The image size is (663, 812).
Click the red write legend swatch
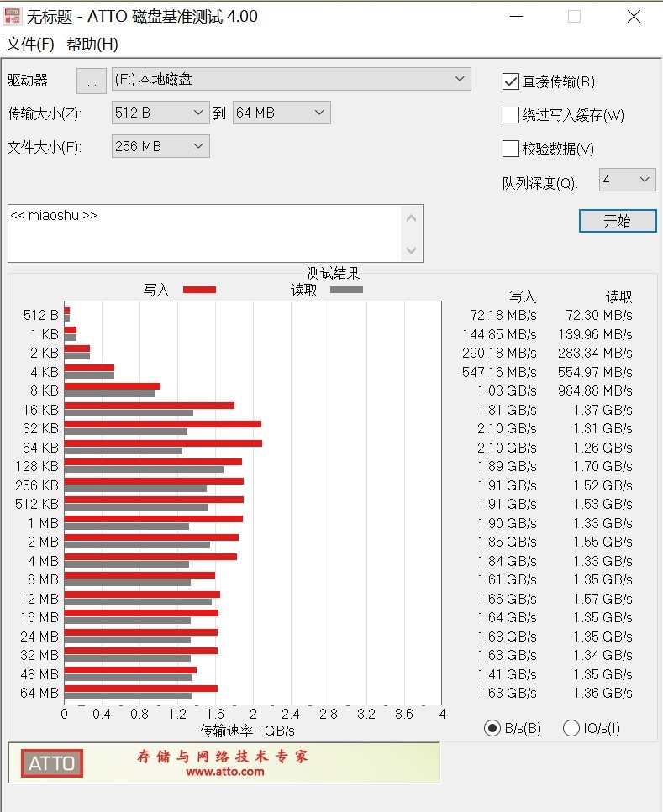[200, 290]
